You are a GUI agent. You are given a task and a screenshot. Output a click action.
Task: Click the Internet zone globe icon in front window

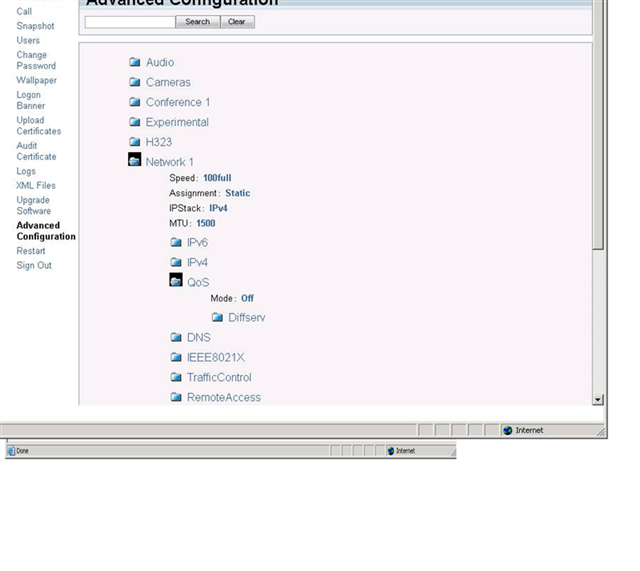pos(507,430)
